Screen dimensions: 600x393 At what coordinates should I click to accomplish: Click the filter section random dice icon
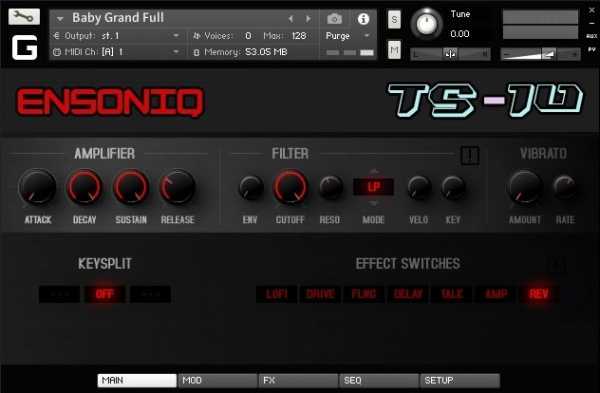(x=470, y=155)
